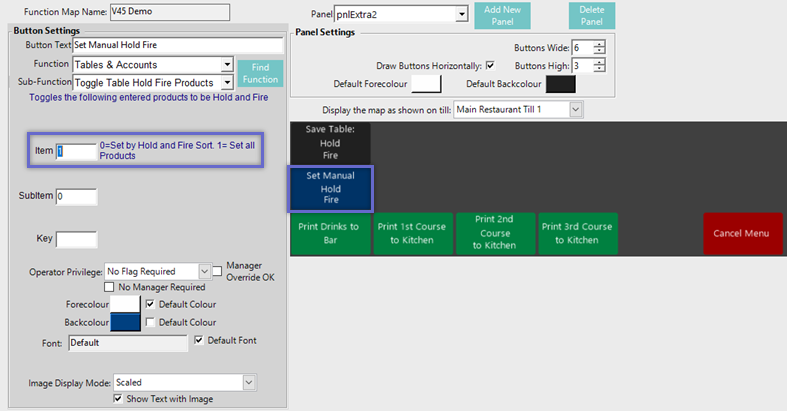Click the Function Map Name field
787x411 pixels.
tap(170, 12)
